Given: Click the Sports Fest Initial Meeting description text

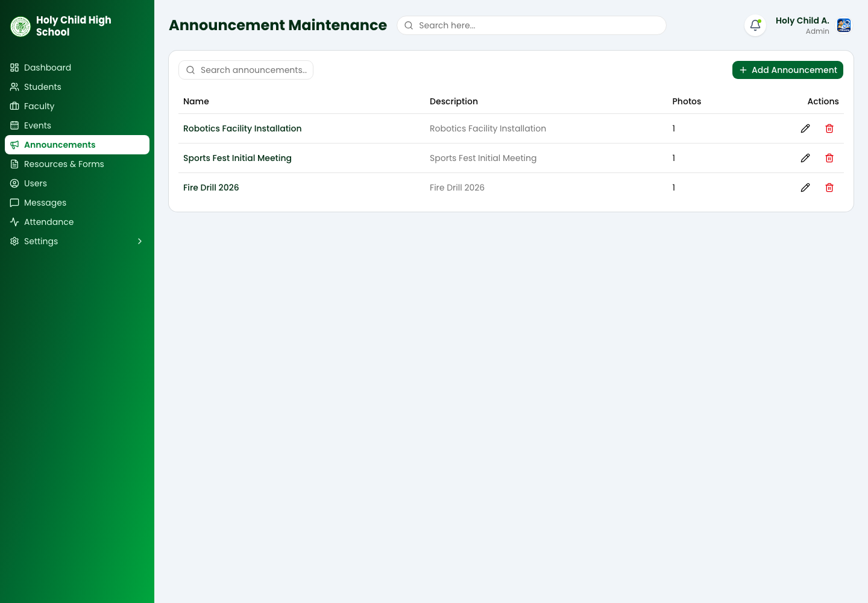Looking at the screenshot, I should coord(483,158).
